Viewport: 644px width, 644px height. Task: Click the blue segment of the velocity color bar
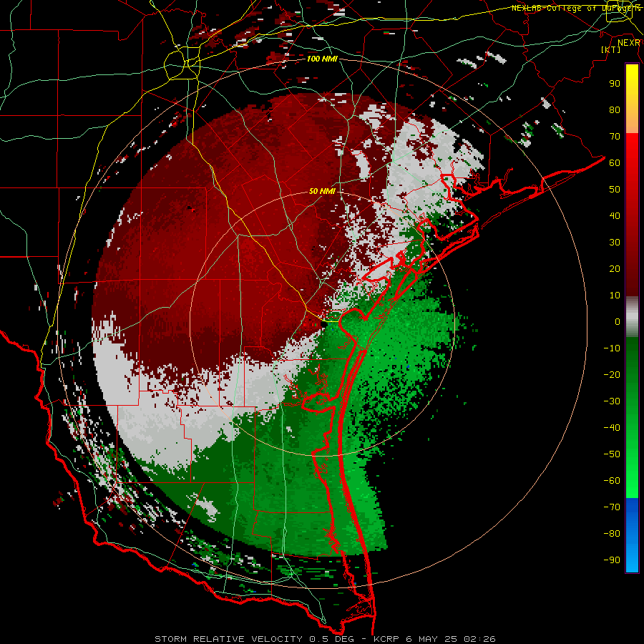pos(632,535)
